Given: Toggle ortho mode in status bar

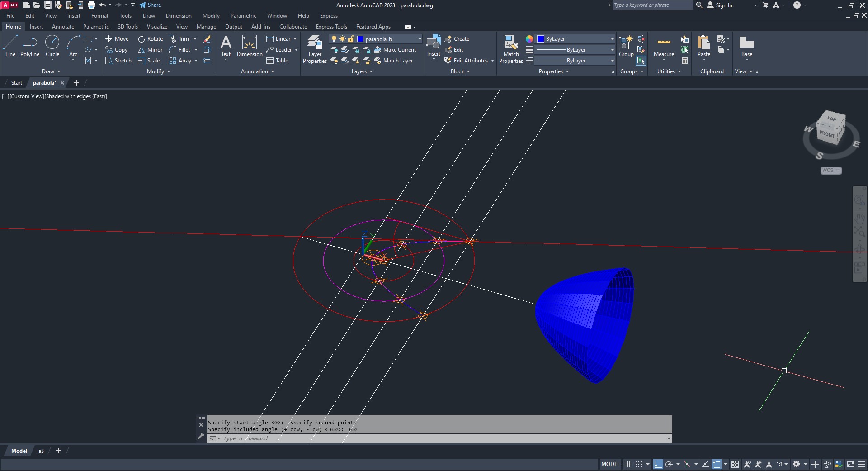Looking at the screenshot, I should pyautogui.click(x=658, y=464).
